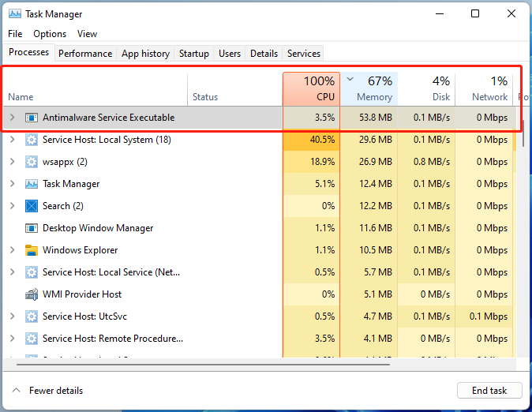Open the Startup tab
This screenshot has height=412, width=532.
click(x=194, y=54)
